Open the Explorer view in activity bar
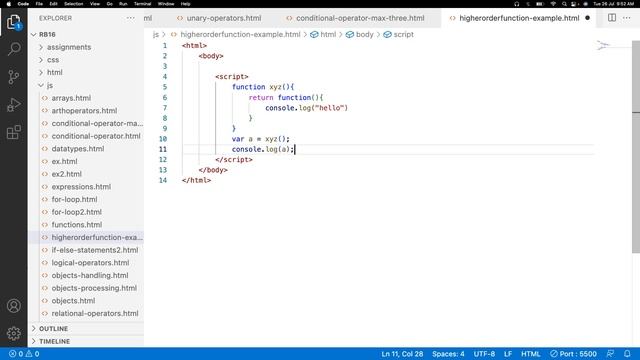The width and height of the screenshot is (640, 360). [13, 22]
